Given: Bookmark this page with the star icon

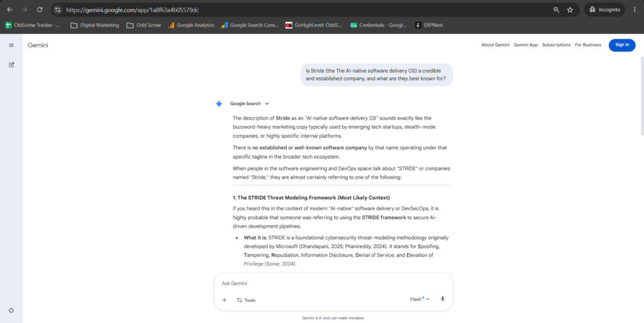Looking at the screenshot, I should click(x=570, y=10).
